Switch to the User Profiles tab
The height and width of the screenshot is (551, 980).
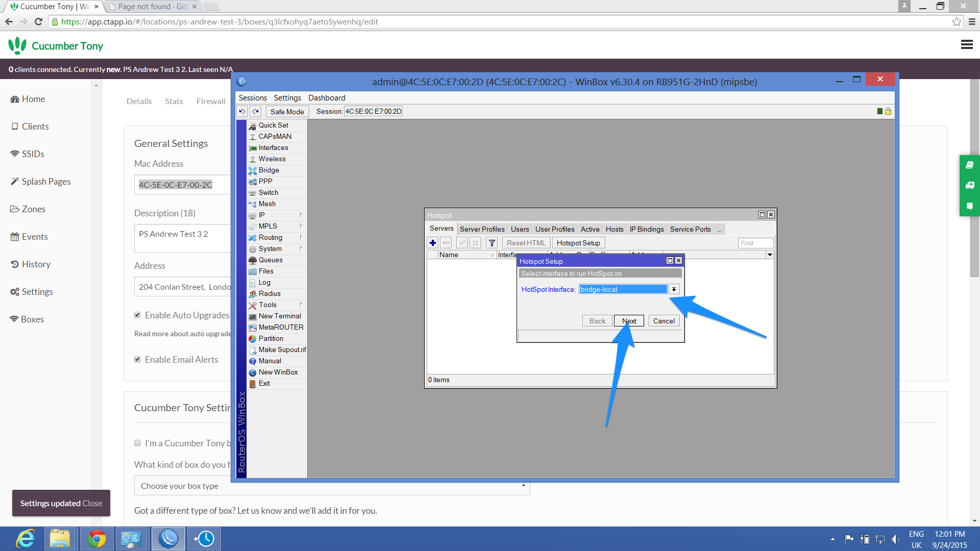click(555, 230)
